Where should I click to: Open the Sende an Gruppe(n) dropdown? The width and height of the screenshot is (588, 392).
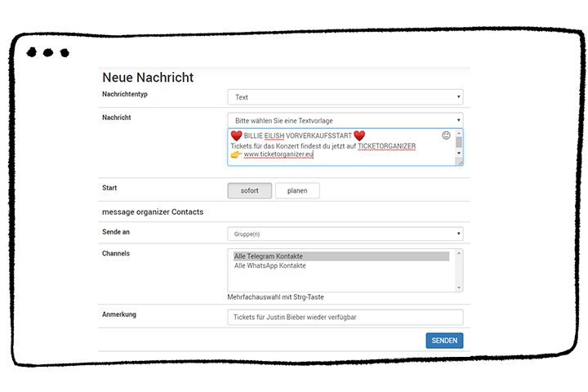[345, 234]
